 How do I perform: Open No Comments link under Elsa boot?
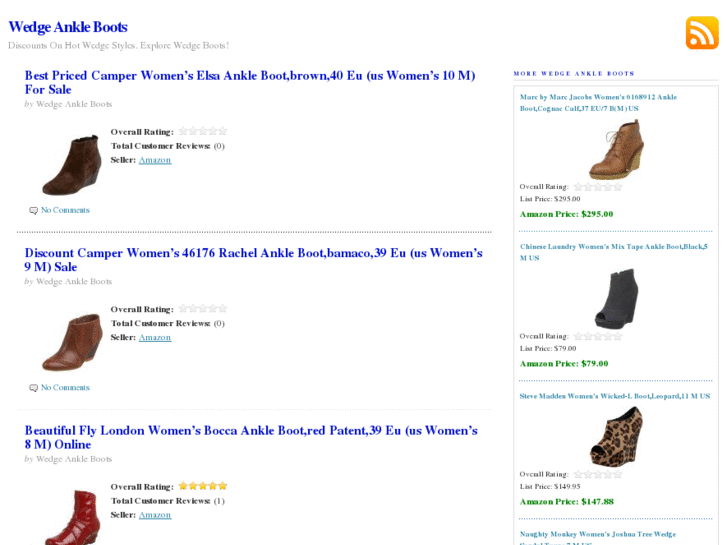65,210
